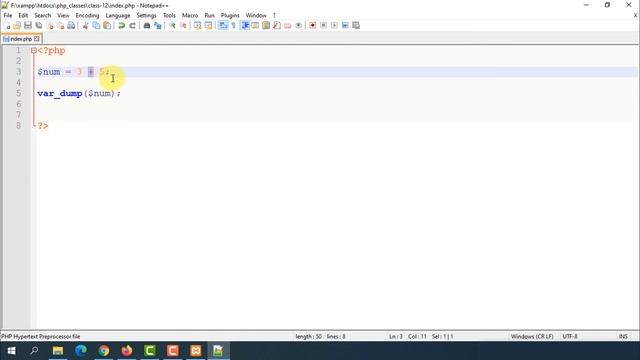This screenshot has width=640, height=360.
Task: Start macro recording with red icon
Action: click(x=312, y=25)
